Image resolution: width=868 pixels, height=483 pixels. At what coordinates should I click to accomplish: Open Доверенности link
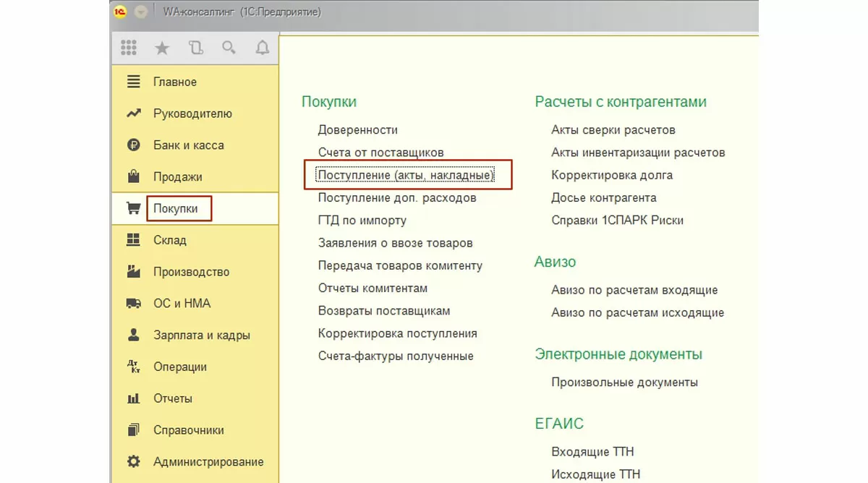coord(358,130)
